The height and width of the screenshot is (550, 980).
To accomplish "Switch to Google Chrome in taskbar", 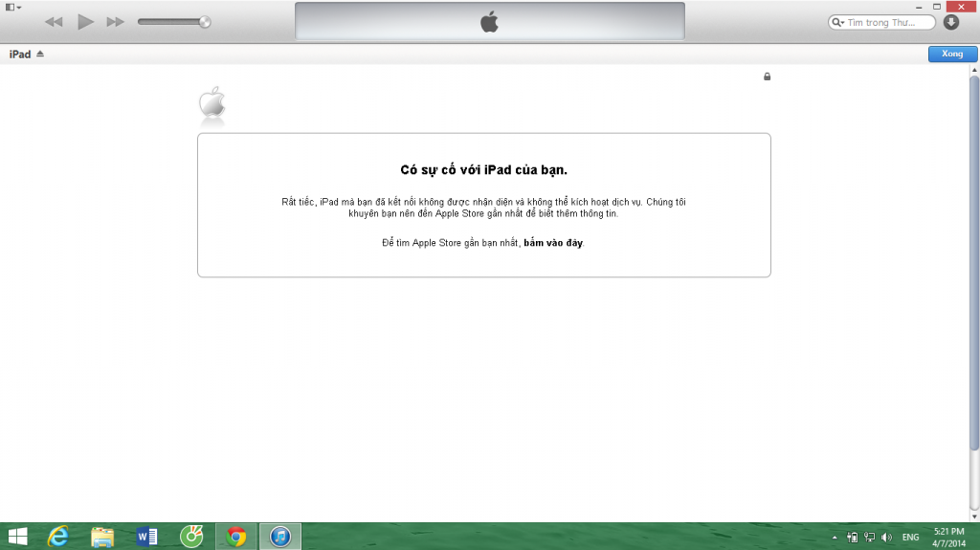I will coord(236,537).
